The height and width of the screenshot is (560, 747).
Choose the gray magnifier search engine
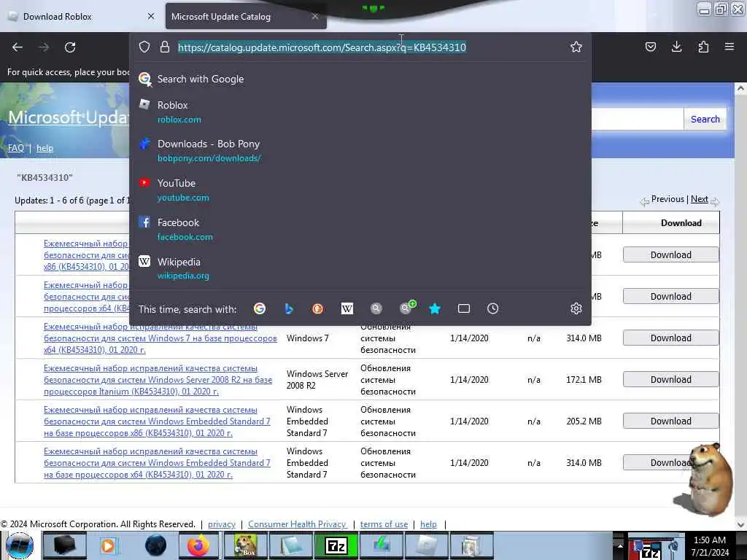tap(376, 308)
